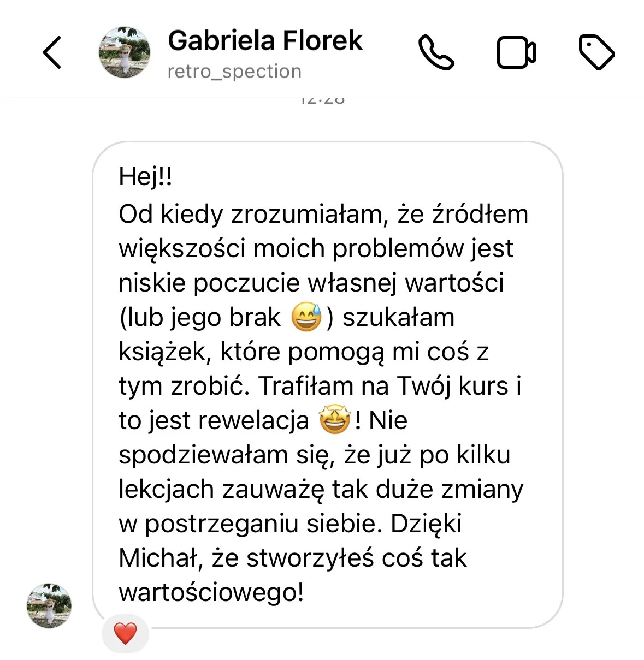Viewport: 644px width, 660px height.
Task: Open the label tag icon in the header
Action: 596,52
